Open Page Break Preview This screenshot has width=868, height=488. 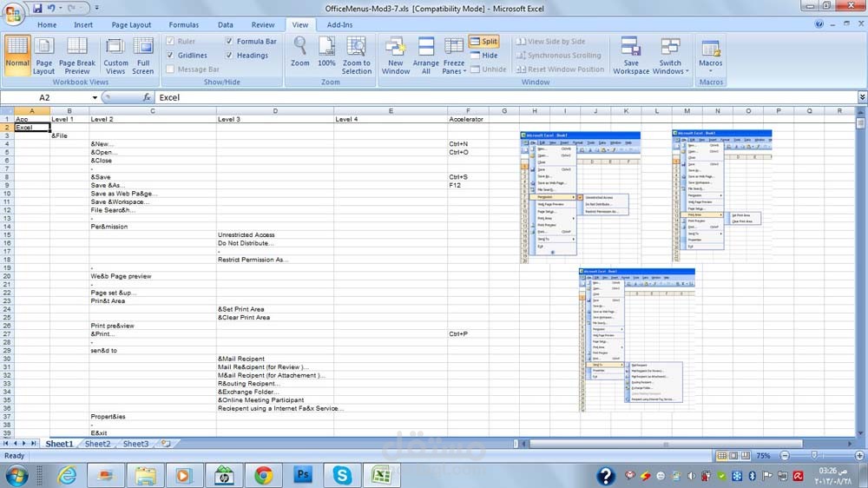[77, 56]
